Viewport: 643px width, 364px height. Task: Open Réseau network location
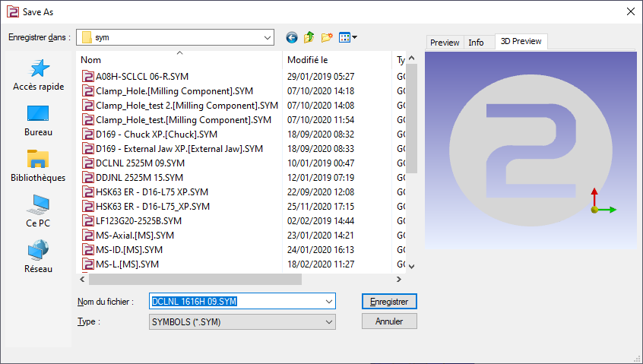pyautogui.click(x=39, y=258)
